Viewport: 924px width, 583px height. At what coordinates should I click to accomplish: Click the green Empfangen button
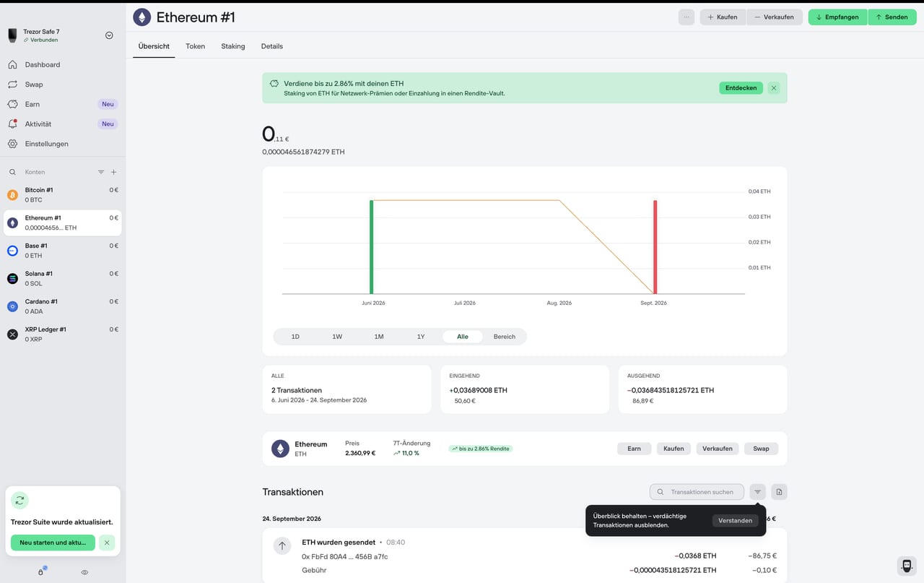[837, 17]
